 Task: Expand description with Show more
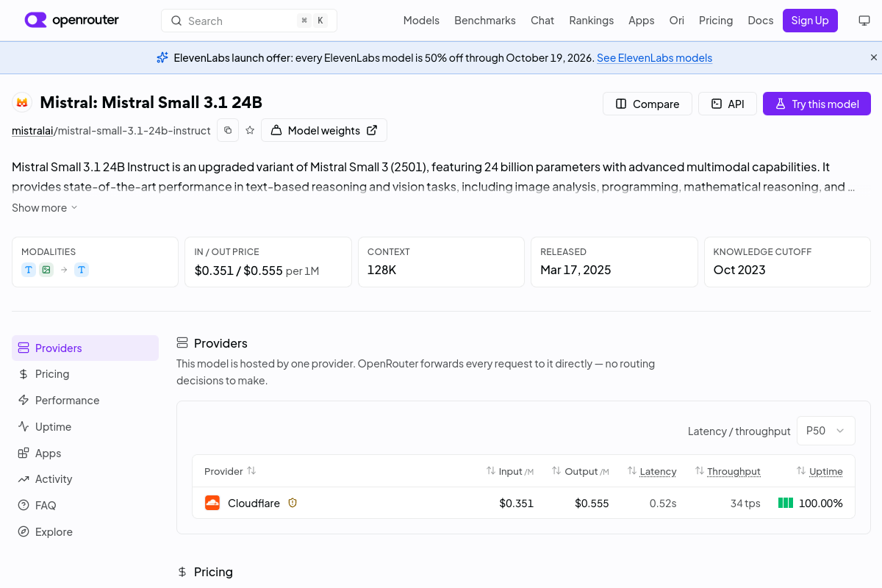[x=45, y=208]
